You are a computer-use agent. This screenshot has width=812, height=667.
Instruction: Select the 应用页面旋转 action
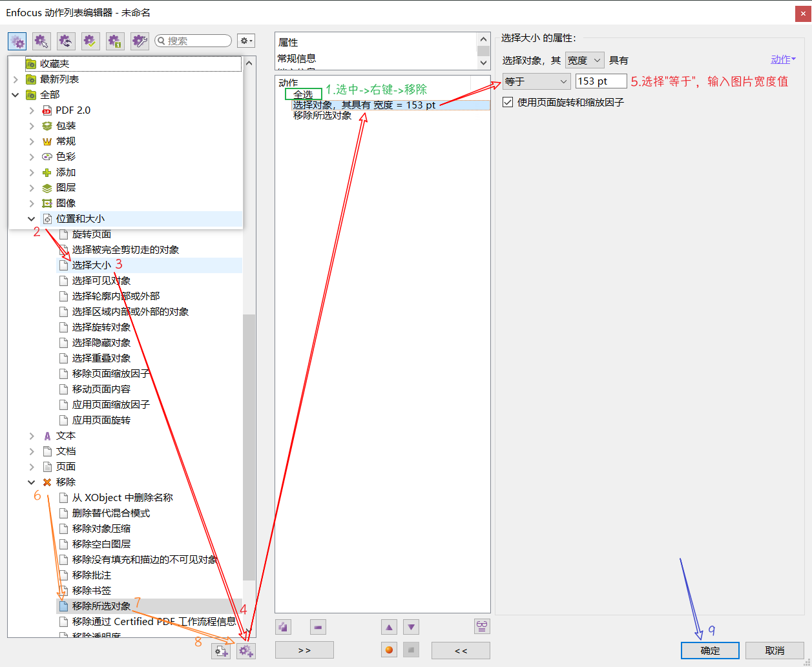coord(101,420)
